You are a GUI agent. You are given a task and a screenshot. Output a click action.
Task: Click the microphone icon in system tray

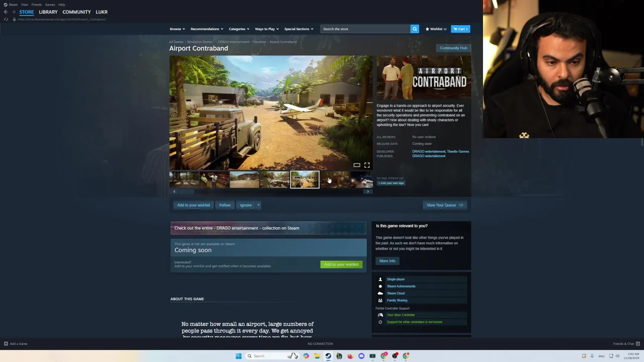[x=592, y=356]
